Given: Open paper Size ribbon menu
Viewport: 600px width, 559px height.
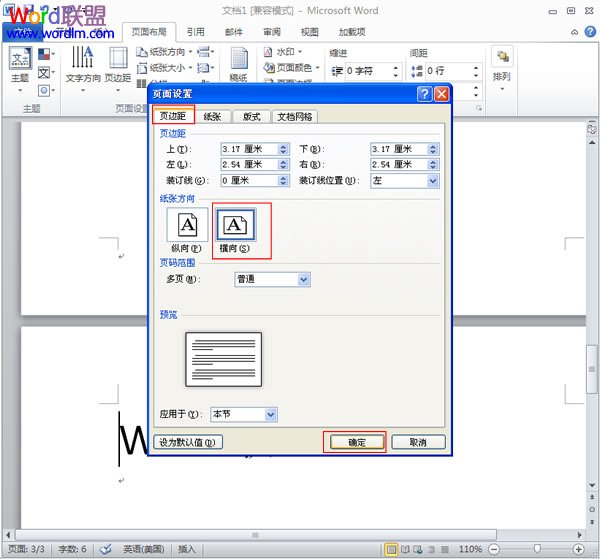Looking at the screenshot, I should pyautogui.click(x=164, y=68).
